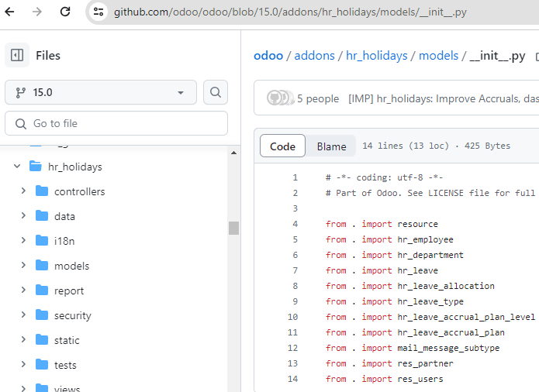Click the search icon button beside branch selector
This screenshot has height=392, width=539.
216,92
